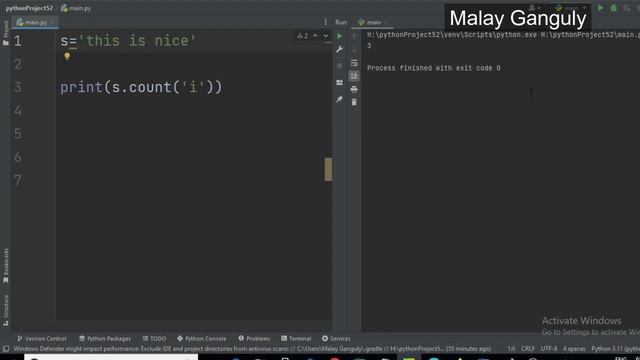Rerun main with the green Run tool window arrow
640x360 pixels.
pos(339,36)
